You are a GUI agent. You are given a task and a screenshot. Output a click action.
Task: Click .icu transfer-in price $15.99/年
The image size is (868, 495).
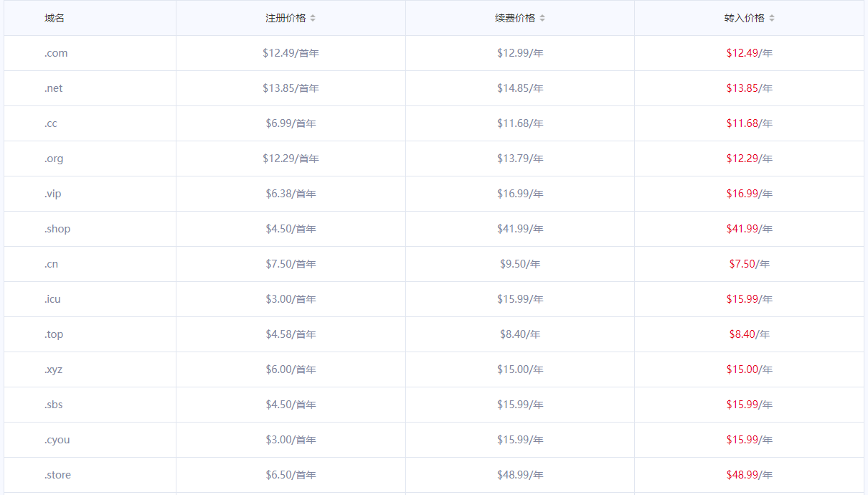pyautogui.click(x=750, y=299)
